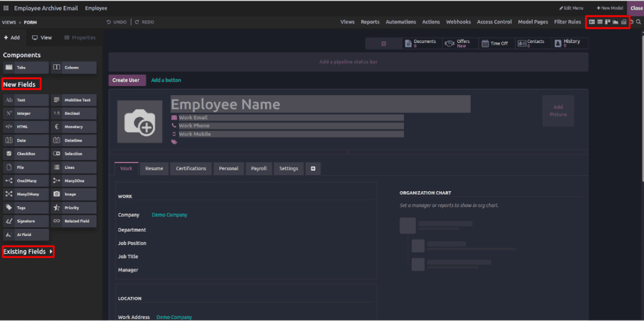Select the Resume tab
The image size is (644, 321).
(x=154, y=169)
